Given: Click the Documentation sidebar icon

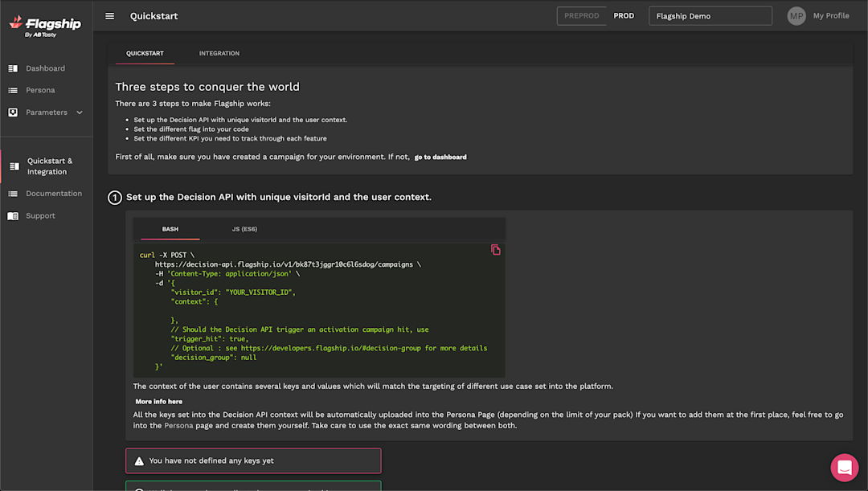Looking at the screenshot, I should [x=13, y=194].
